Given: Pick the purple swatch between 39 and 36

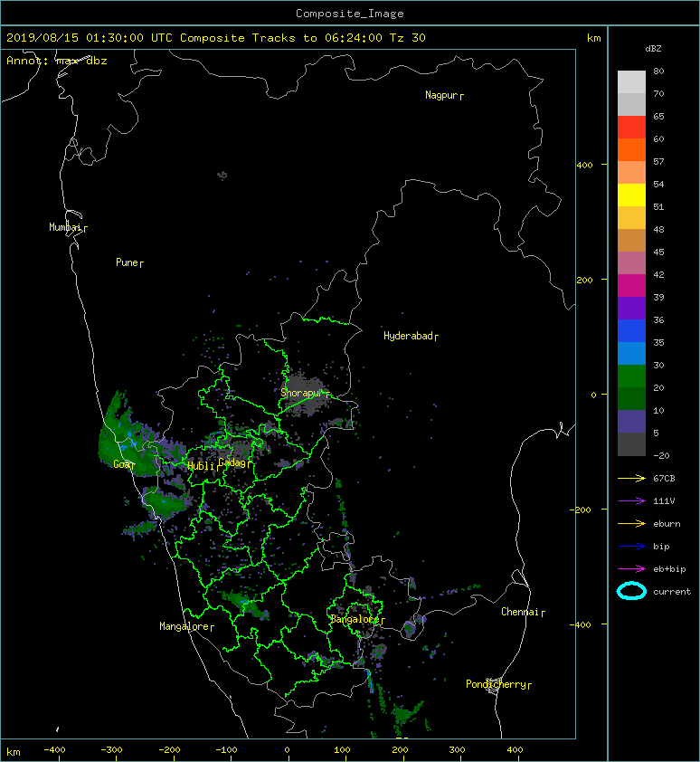Looking at the screenshot, I should coord(631,309).
